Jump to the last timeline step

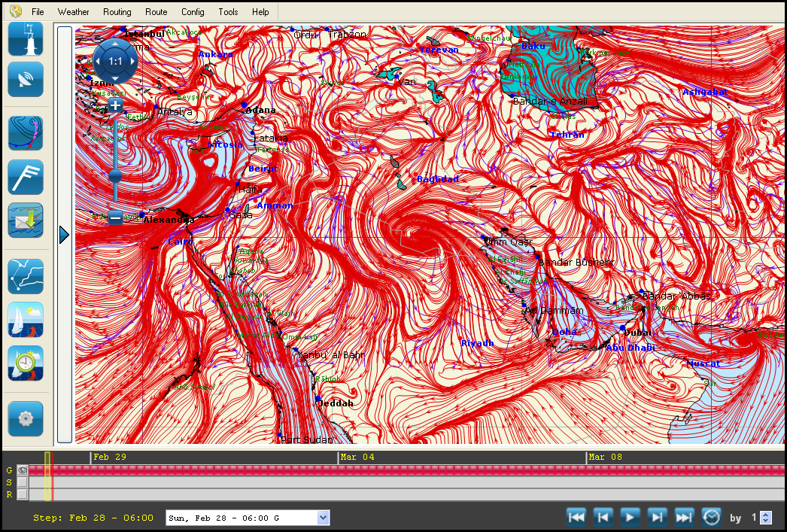(685, 517)
